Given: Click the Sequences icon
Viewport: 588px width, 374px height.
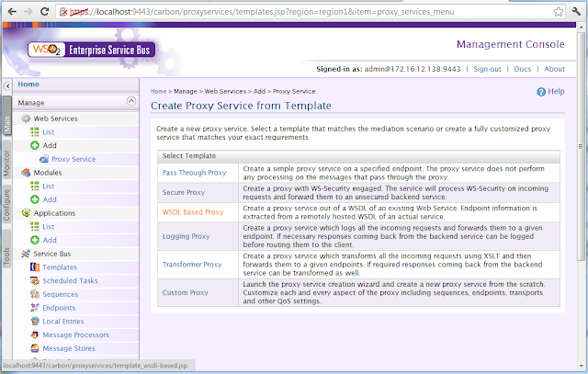Looking at the screenshot, I should (35, 294).
